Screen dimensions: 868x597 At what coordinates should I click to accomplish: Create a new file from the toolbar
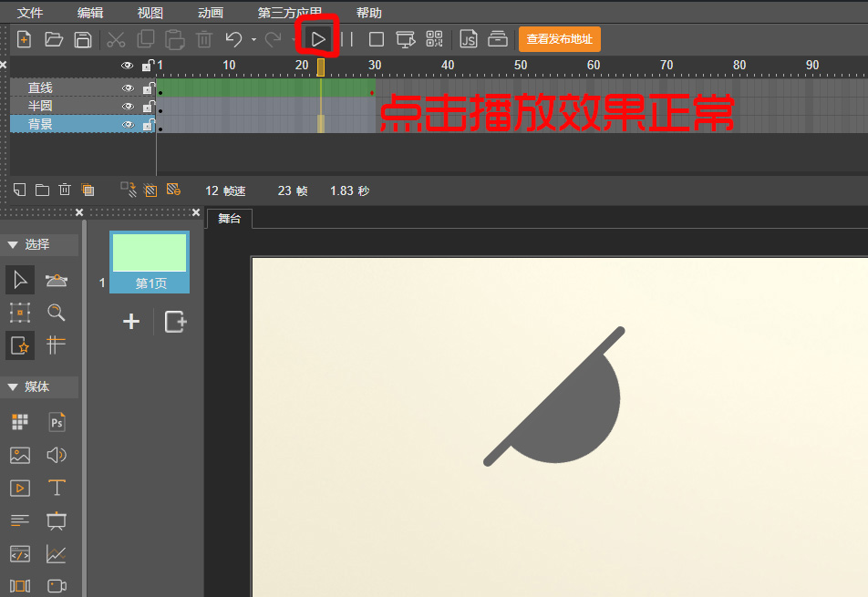pos(24,39)
